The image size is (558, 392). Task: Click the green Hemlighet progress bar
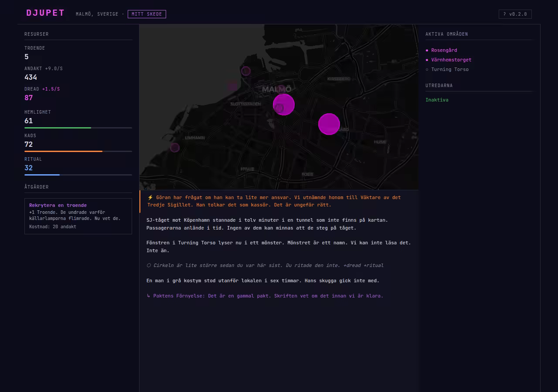click(x=78, y=128)
